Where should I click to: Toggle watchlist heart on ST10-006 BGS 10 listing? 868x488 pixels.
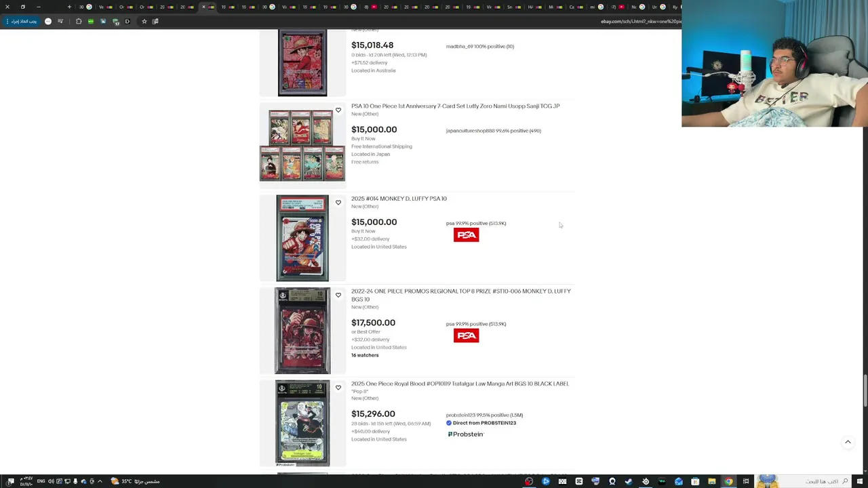[338, 296]
